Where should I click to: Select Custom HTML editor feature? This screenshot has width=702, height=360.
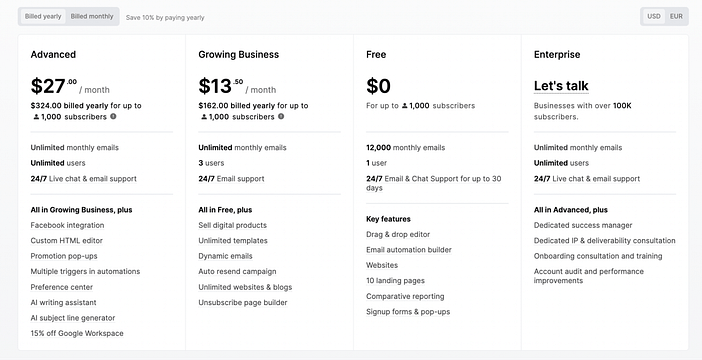click(x=67, y=241)
